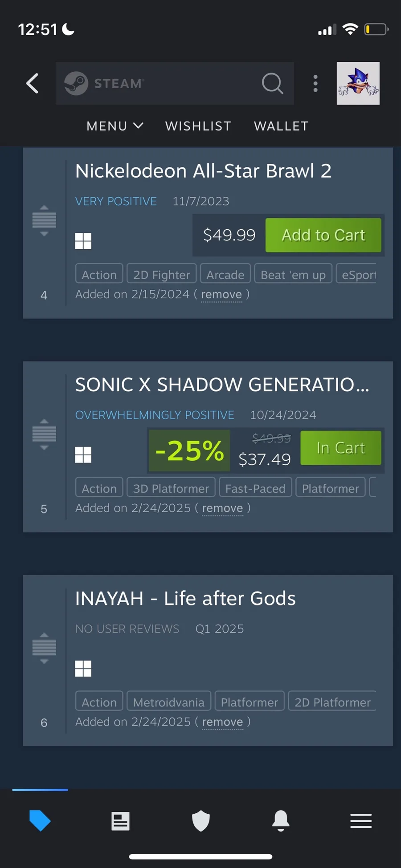
Task: Grab the reorder handle for Sonic X Shadow
Action: pyautogui.click(x=44, y=434)
